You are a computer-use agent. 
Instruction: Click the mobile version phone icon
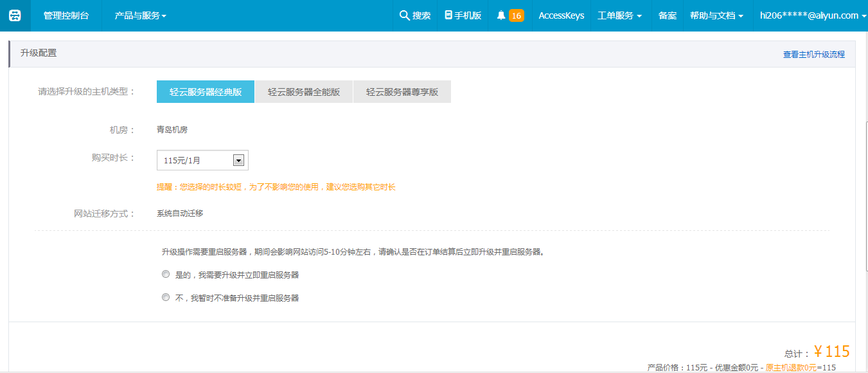click(448, 15)
